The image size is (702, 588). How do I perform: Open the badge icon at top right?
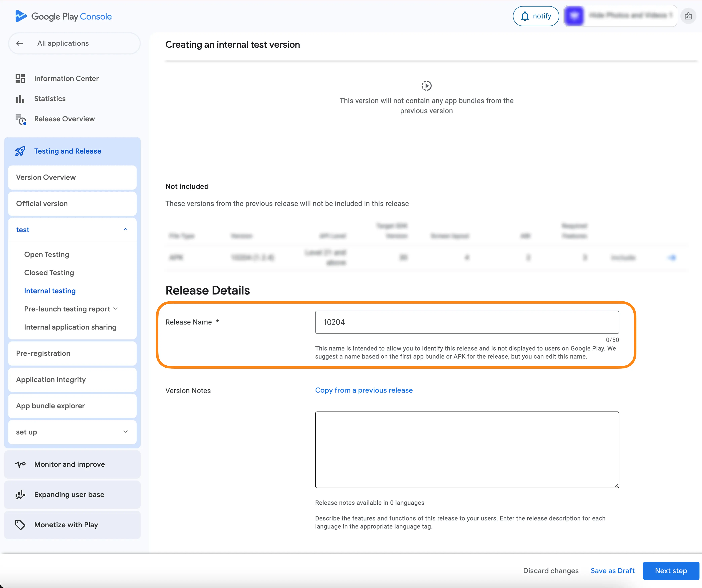click(x=688, y=16)
